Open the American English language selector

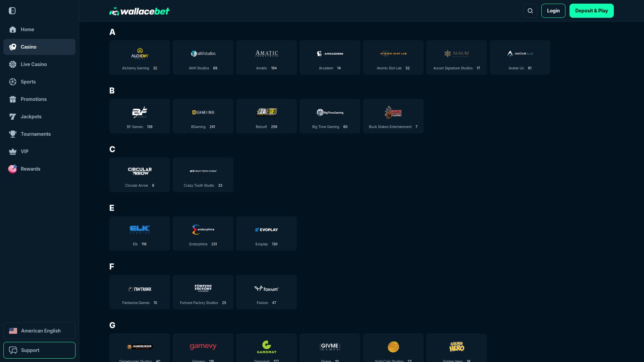click(x=39, y=331)
